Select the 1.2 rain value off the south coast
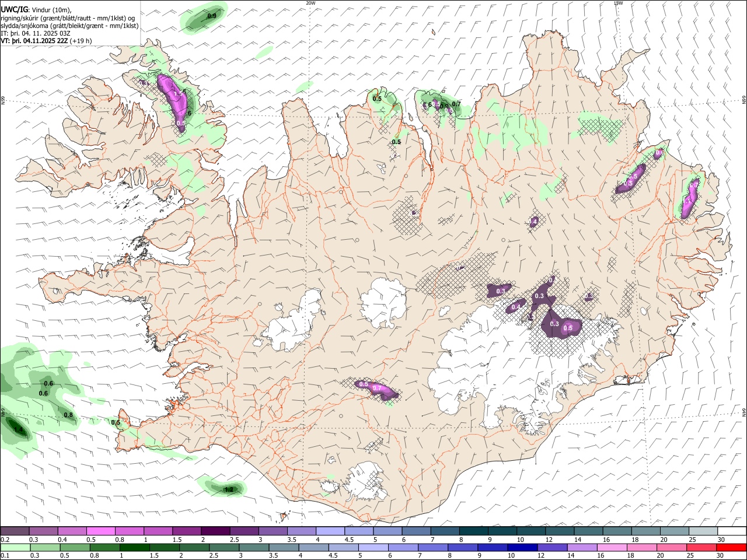 tap(229, 489)
